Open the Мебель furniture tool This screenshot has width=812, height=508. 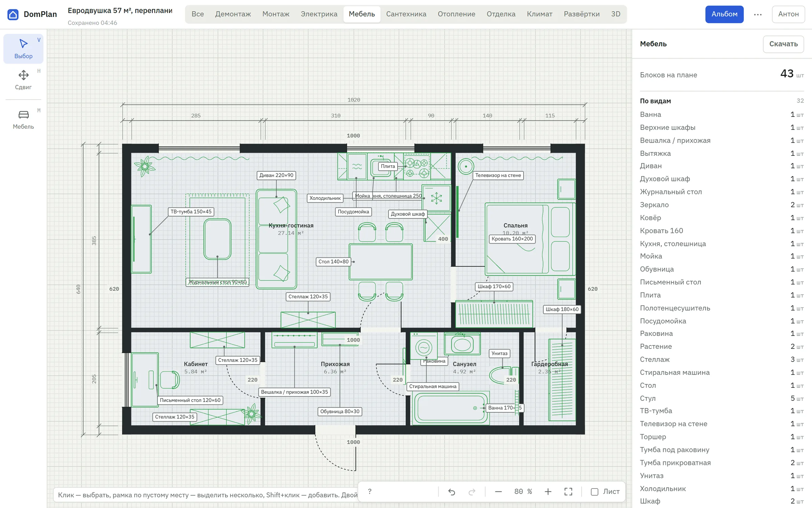tap(23, 119)
